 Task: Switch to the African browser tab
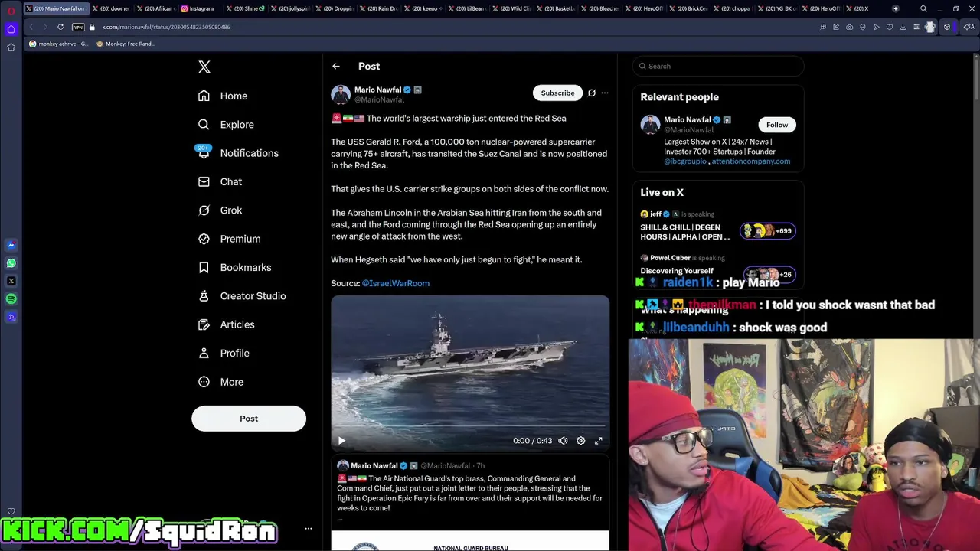[x=156, y=8]
